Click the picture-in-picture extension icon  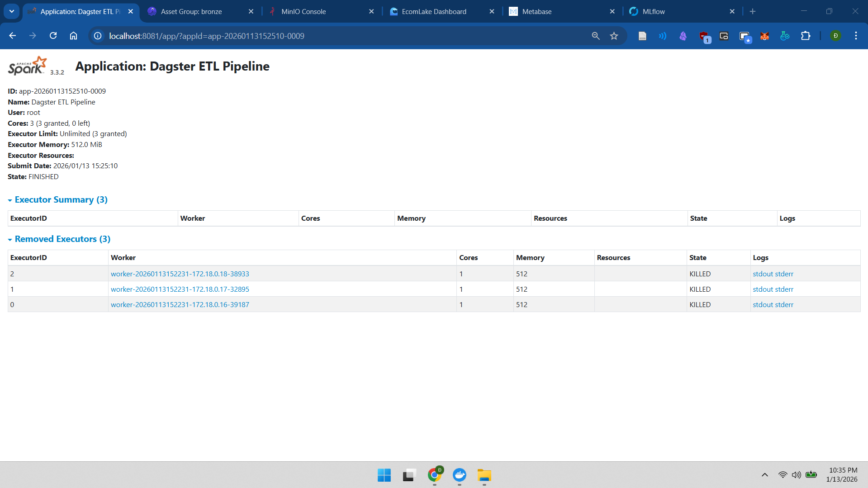pyautogui.click(x=724, y=36)
